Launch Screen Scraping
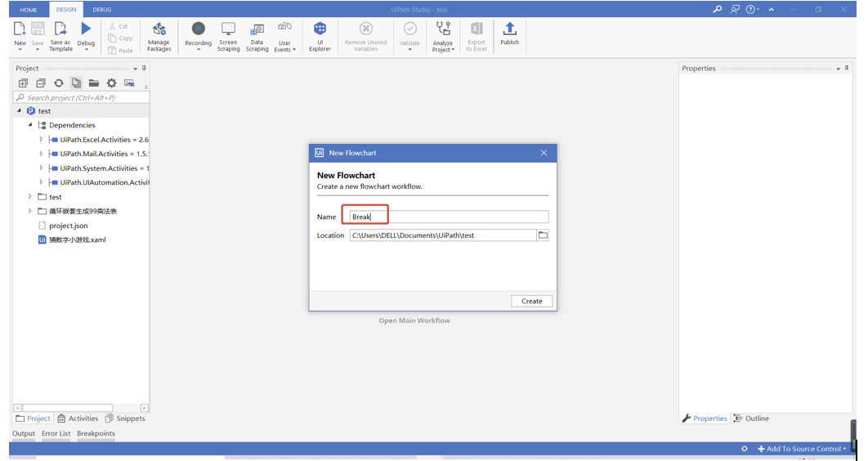The width and height of the screenshot is (868, 461). (x=228, y=37)
